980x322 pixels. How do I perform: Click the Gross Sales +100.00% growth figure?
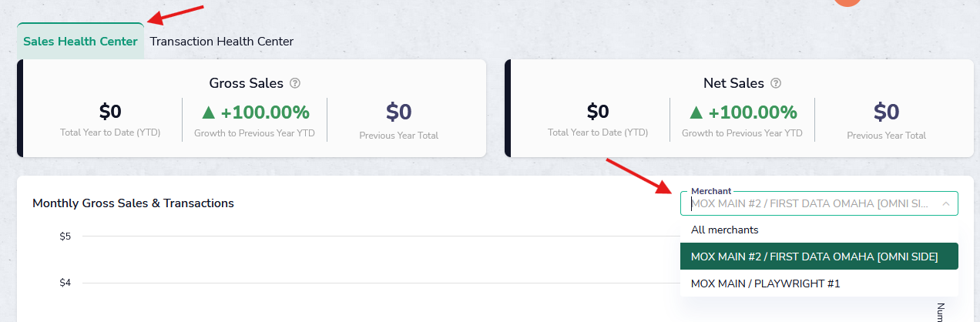pos(265,112)
